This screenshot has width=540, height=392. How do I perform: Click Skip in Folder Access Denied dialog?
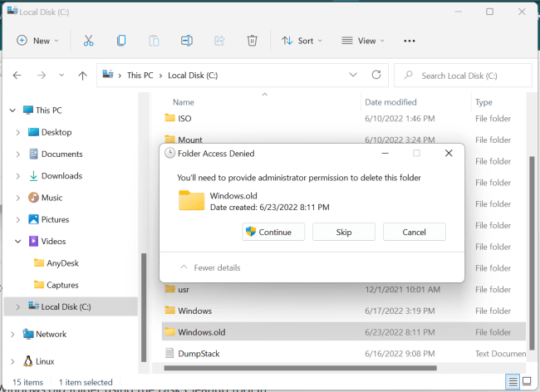click(344, 232)
